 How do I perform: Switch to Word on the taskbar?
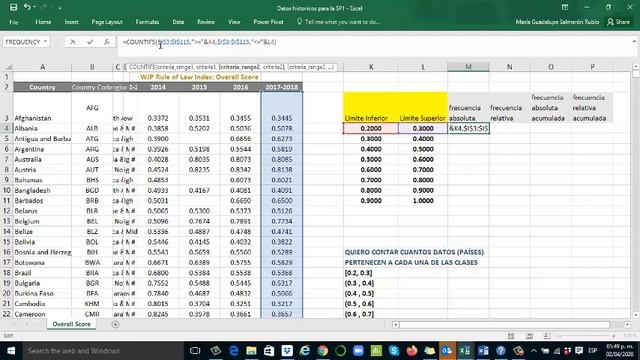click(x=483, y=351)
